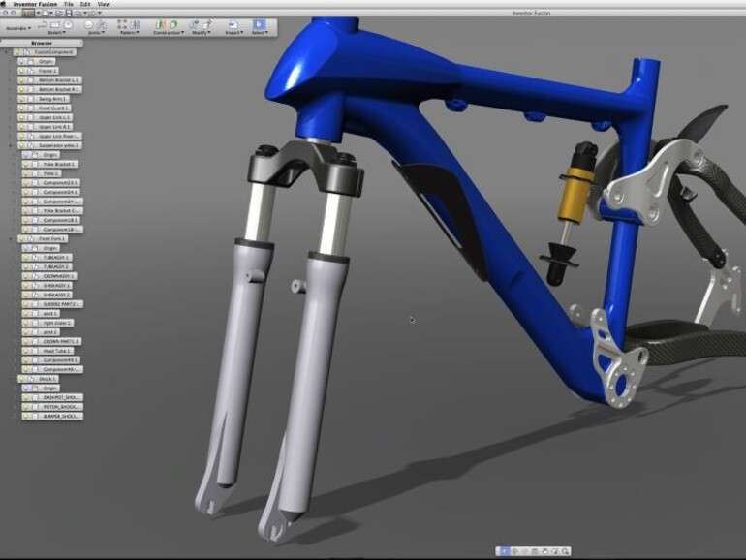Image resolution: width=746 pixels, height=560 pixels.
Task: Collapse the Suspension yoke:1 tree node
Action: (x=10, y=145)
